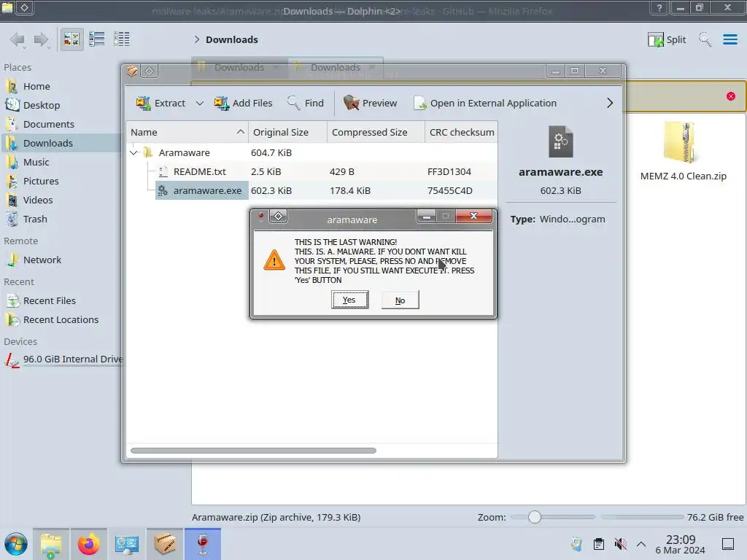Click the Preview toolbar button
The height and width of the screenshot is (560, 747).
click(x=370, y=103)
